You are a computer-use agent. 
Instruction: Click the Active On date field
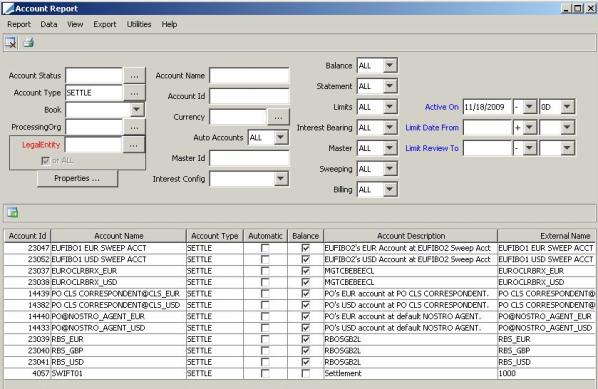pos(487,107)
